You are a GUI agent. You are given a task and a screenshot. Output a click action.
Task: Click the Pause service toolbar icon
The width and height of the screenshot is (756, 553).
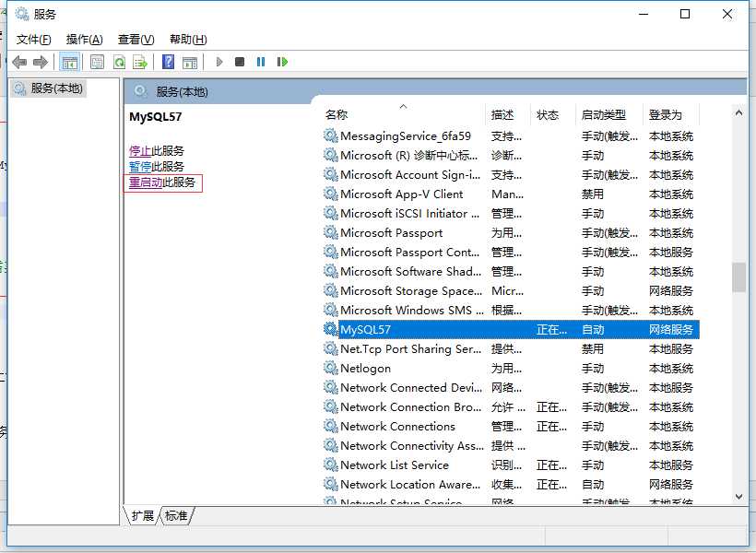pyautogui.click(x=261, y=62)
